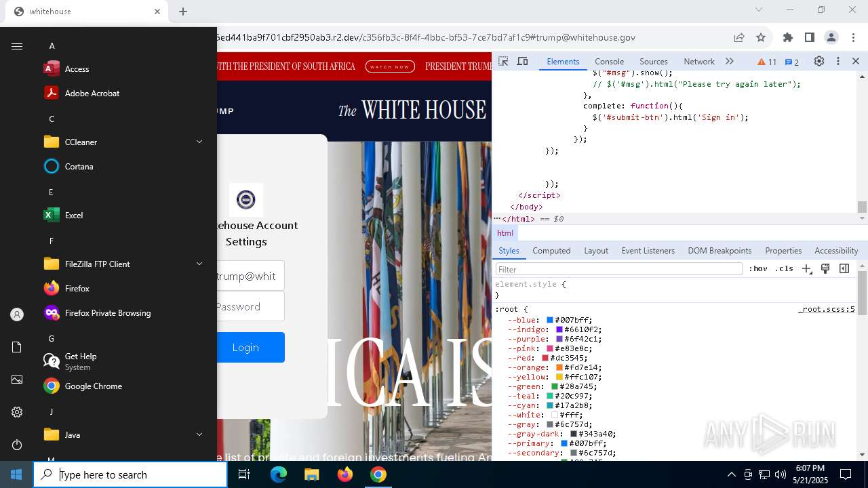Select the Computed tab

(x=551, y=251)
